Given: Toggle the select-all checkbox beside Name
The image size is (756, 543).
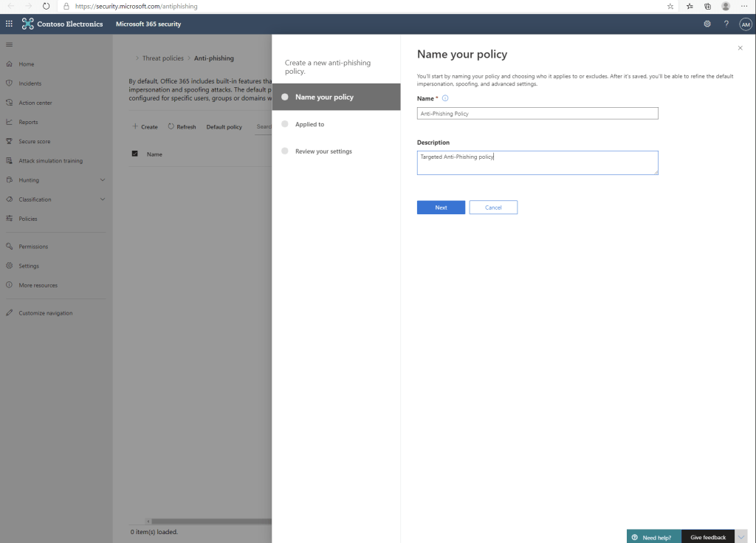Looking at the screenshot, I should coord(134,154).
